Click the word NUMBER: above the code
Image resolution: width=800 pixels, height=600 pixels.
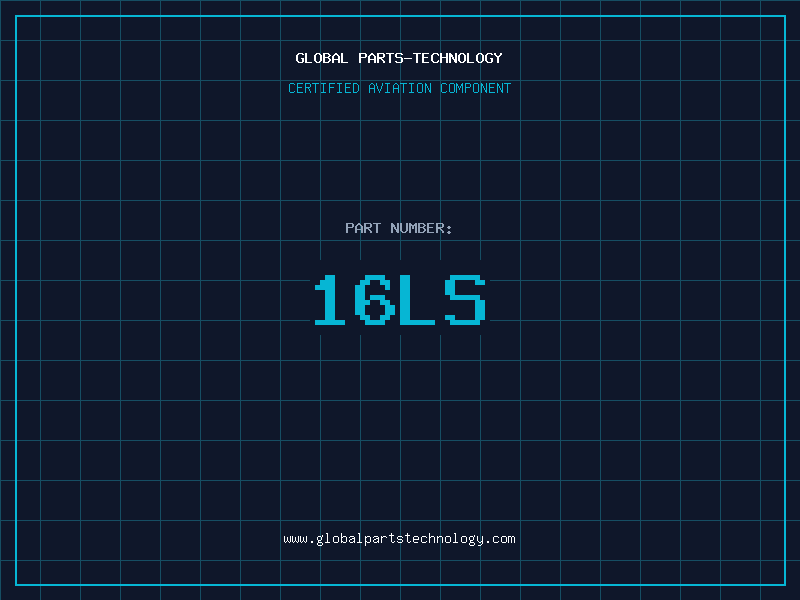421,229
